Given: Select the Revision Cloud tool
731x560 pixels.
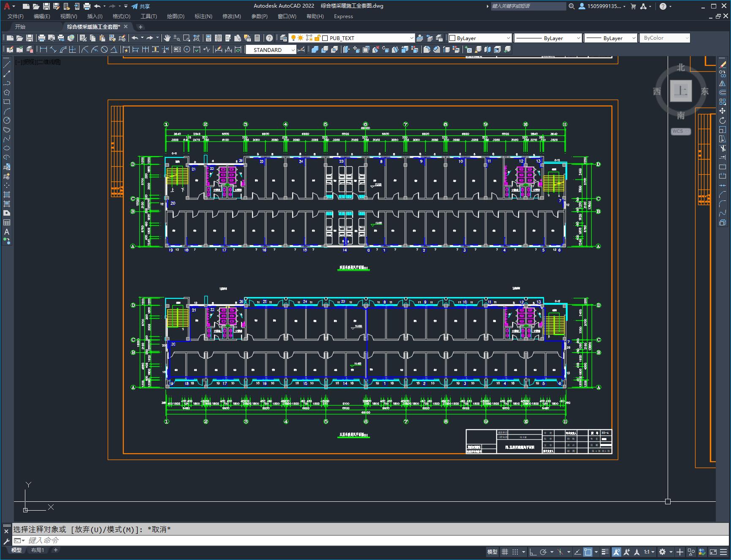Looking at the screenshot, I should tap(7, 130).
